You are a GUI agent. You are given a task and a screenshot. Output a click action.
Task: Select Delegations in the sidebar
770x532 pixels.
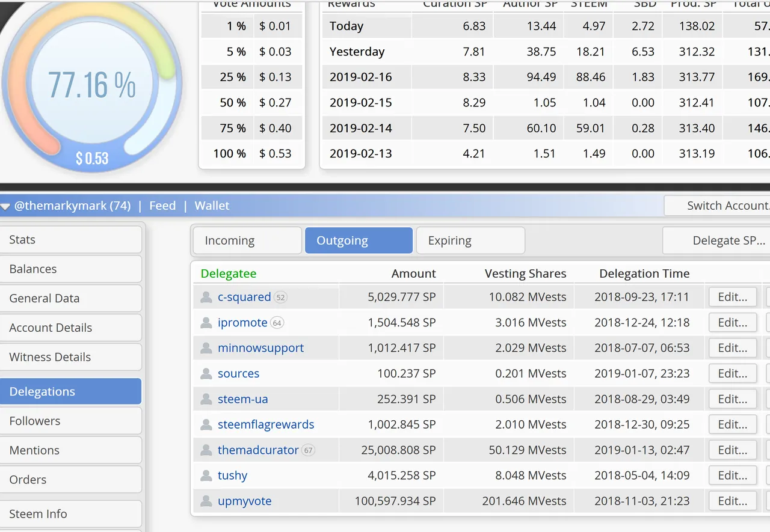(x=70, y=391)
